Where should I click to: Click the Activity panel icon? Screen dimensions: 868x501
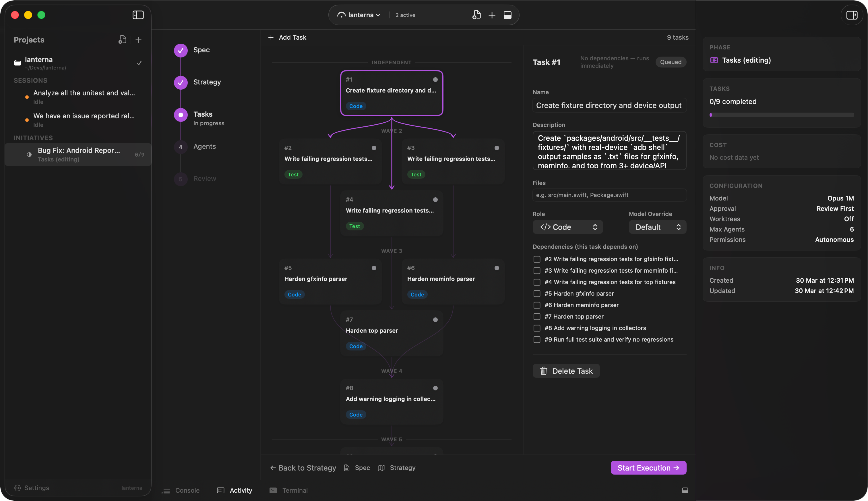tap(221, 490)
